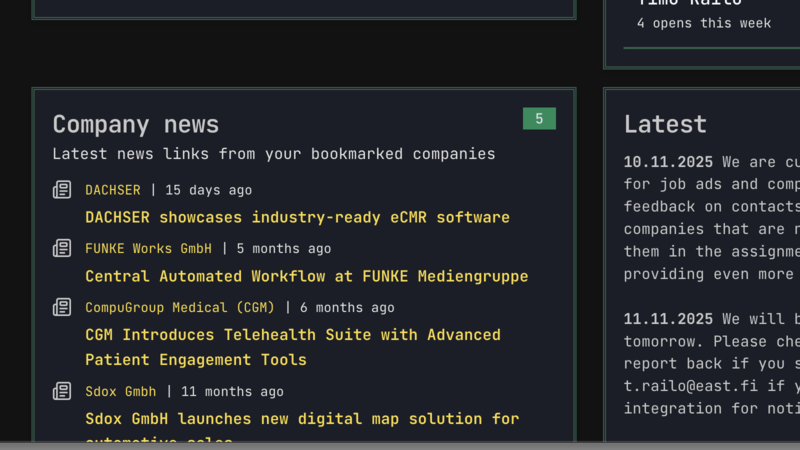Click the newspaper icon beside Sdox Gmbh

coord(62,391)
